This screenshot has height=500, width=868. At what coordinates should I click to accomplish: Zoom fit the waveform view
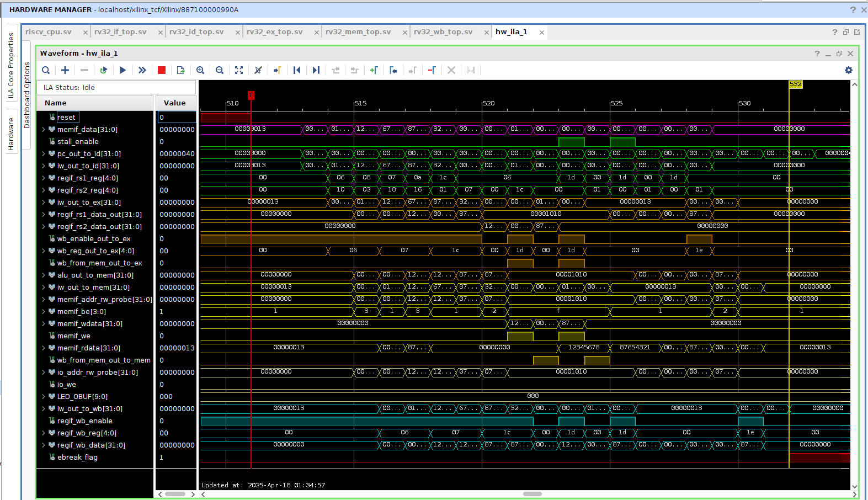pos(239,70)
